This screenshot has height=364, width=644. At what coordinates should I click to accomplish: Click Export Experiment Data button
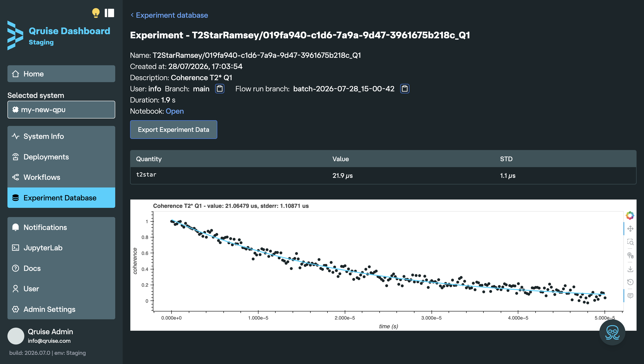point(173,129)
